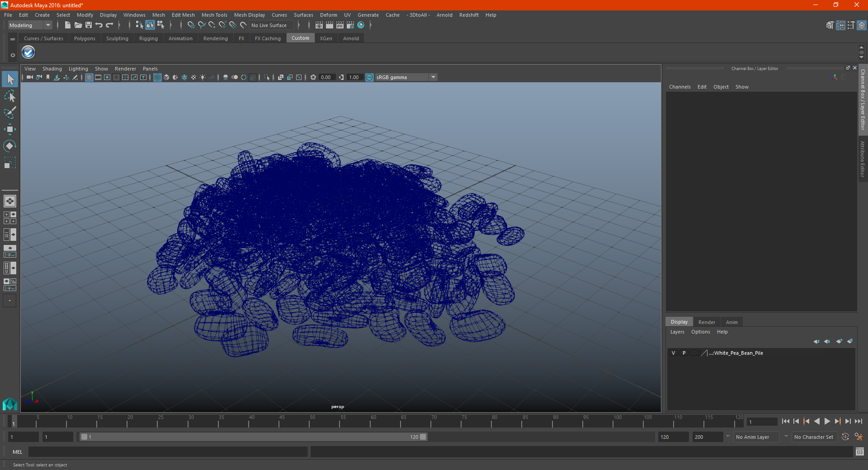
Task: Activate the Rotate tool in toolbox
Action: coord(10,146)
